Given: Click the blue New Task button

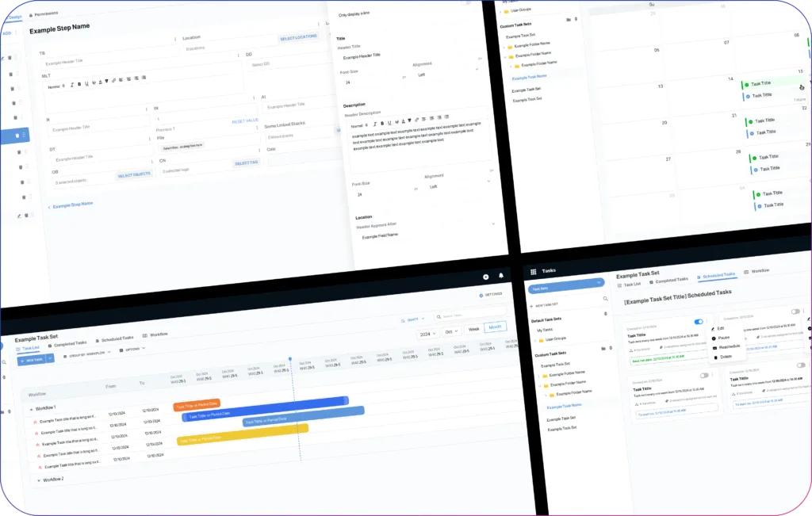Looking at the screenshot, I should (32, 360).
